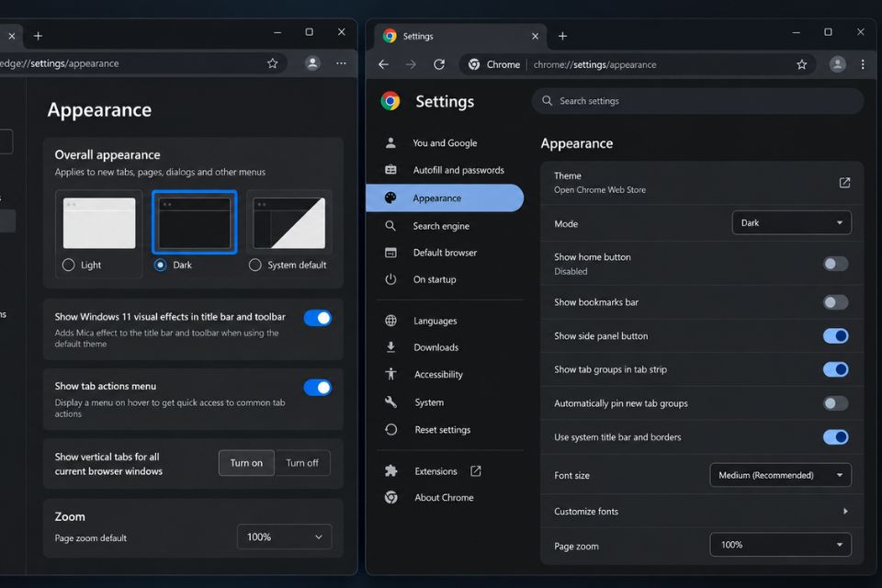Viewport: 882px width, 588px height.
Task: Favorite the page with Edge's star icon
Action: pyautogui.click(x=273, y=63)
